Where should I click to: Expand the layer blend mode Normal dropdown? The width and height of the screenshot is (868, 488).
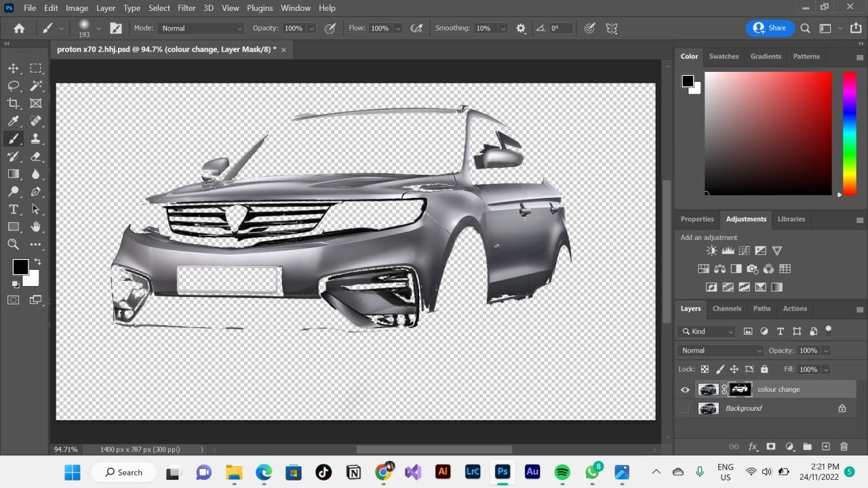pyautogui.click(x=720, y=350)
